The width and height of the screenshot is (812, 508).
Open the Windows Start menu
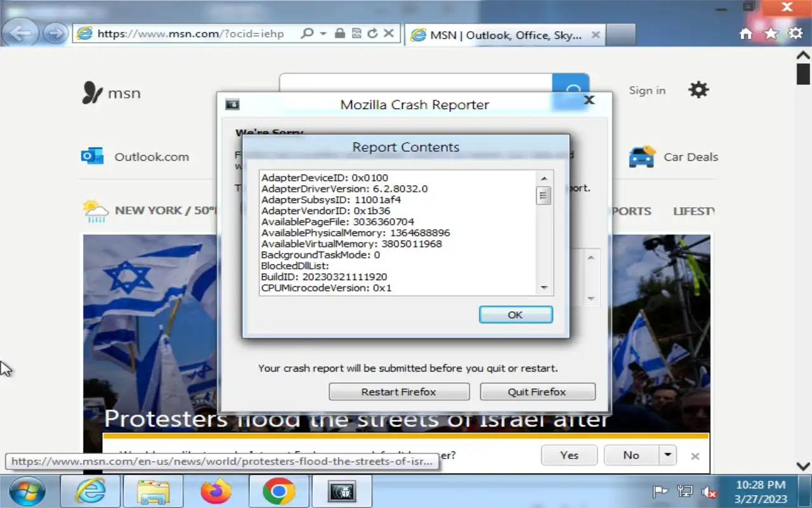[x=27, y=491]
